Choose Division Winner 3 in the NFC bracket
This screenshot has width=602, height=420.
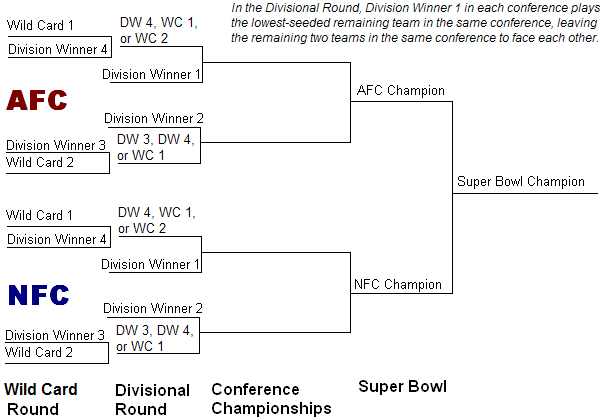(x=55, y=335)
